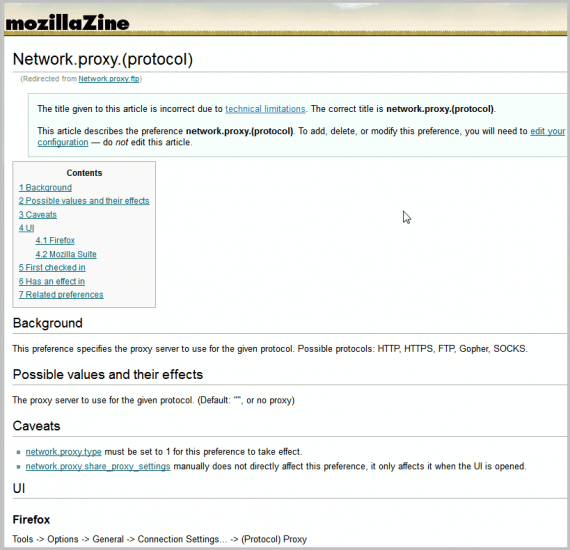
Task: Open the technical limitations link
Action: [265, 109]
